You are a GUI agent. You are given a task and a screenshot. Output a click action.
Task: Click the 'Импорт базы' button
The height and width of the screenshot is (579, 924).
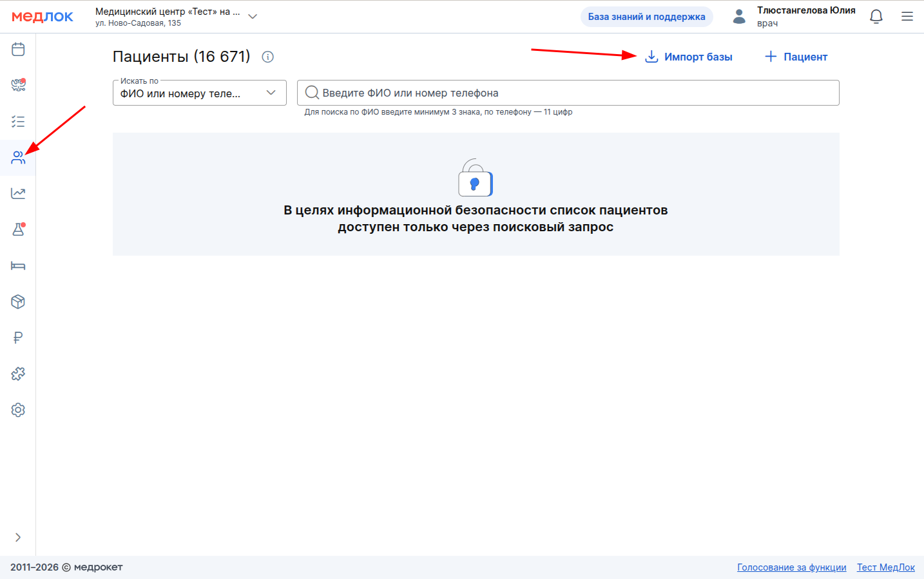point(689,57)
